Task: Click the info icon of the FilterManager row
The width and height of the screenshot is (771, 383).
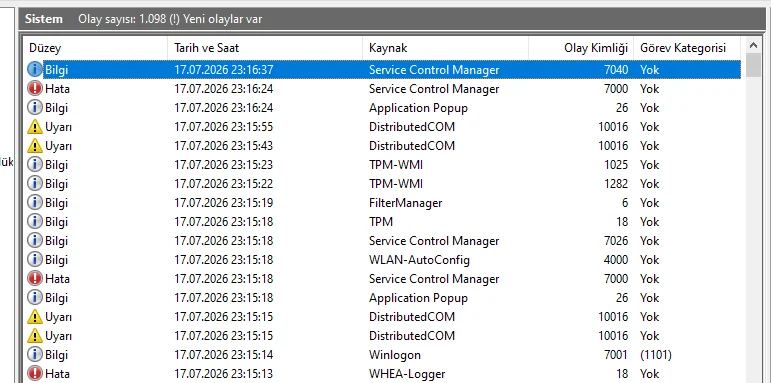Action: [34, 203]
